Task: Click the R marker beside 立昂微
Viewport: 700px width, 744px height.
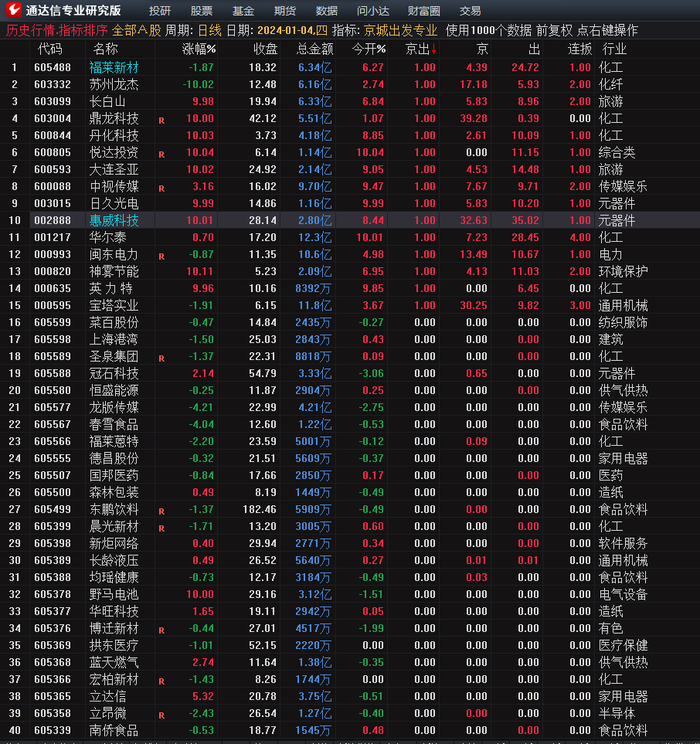Action: (x=161, y=715)
